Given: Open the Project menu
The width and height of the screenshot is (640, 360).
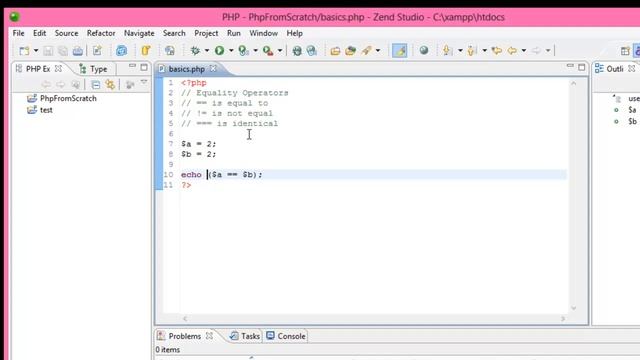Looking at the screenshot, I should 206,33.
